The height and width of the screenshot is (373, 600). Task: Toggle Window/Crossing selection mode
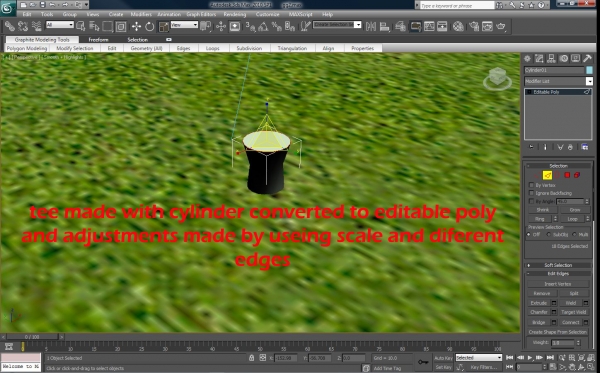[x=121, y=26]
